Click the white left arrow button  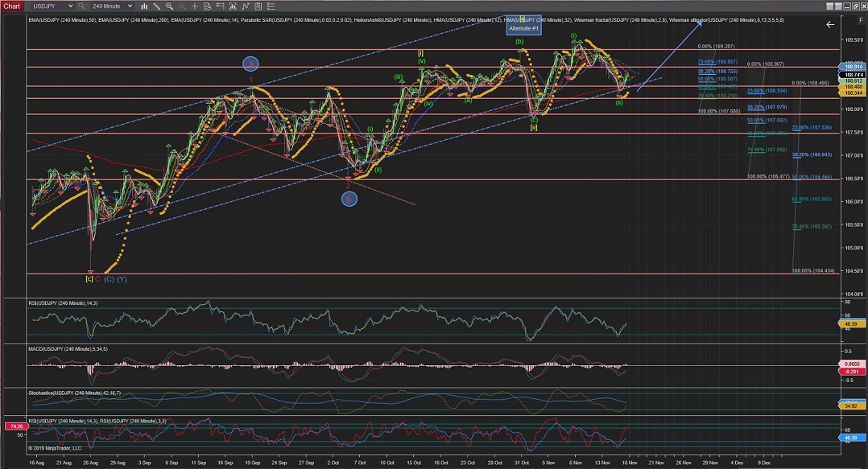(830, 25)
